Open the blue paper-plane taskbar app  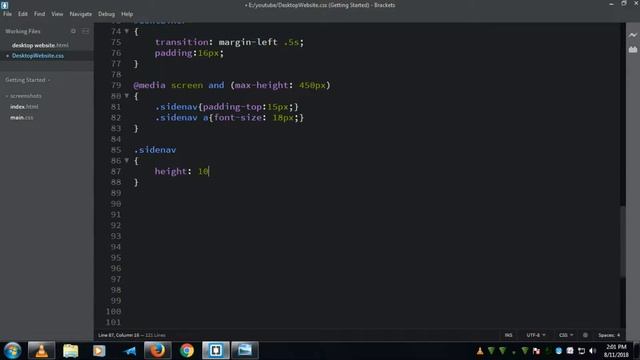(129, 350)
